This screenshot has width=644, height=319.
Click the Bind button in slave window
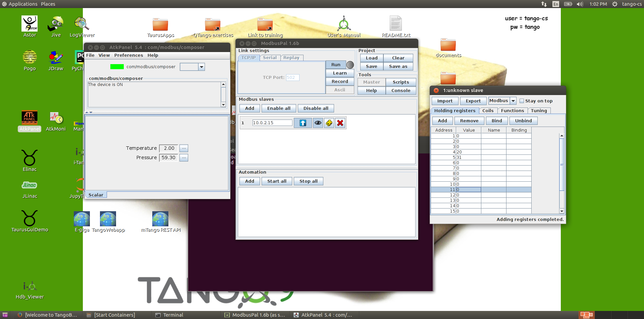[497, 121]
